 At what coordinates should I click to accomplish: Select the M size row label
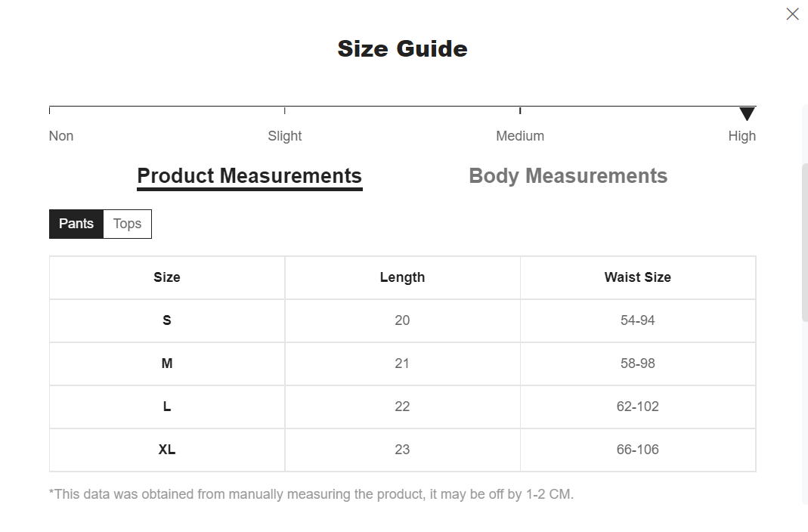[x=167, y=363]
